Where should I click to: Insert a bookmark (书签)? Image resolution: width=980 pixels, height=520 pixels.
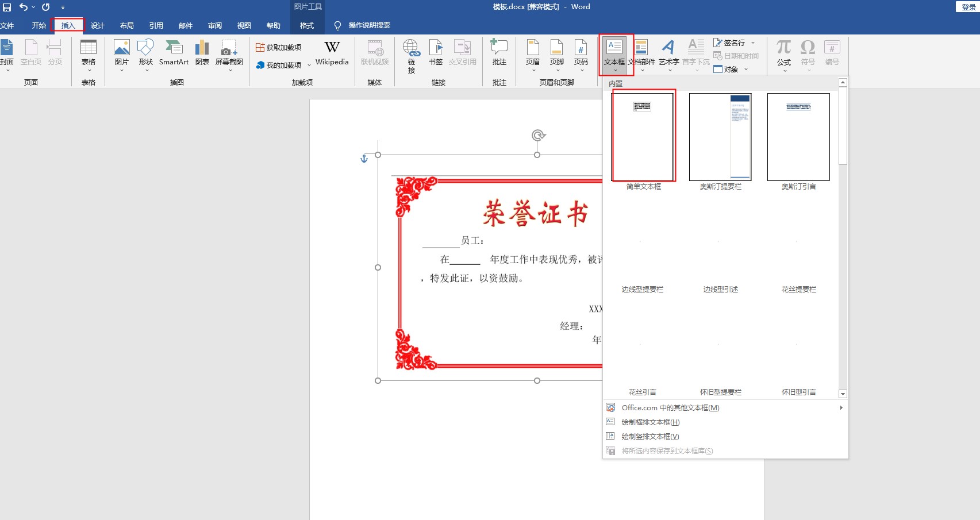point(436,53)
